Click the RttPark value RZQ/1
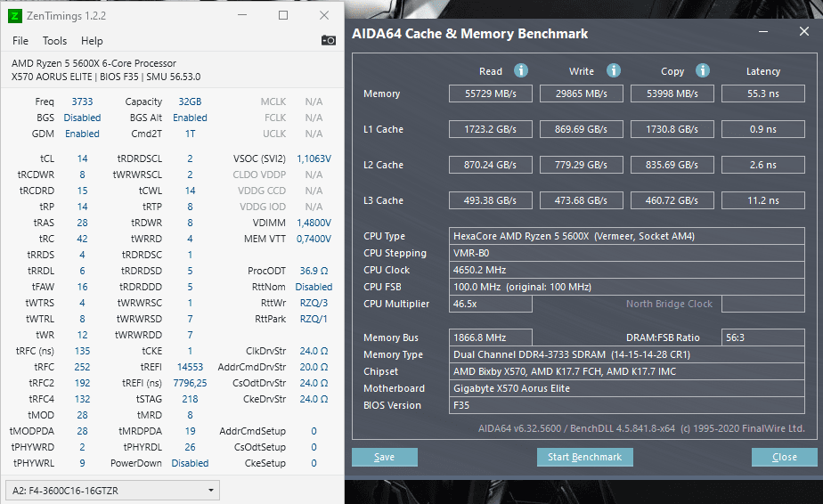The image size is (823, 504). pos(314,319)
